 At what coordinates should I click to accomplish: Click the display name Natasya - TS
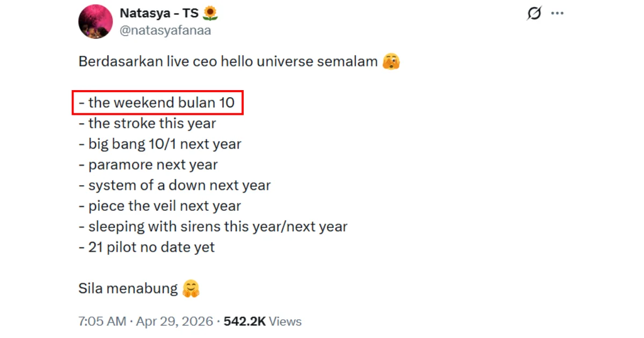[159, 13]
